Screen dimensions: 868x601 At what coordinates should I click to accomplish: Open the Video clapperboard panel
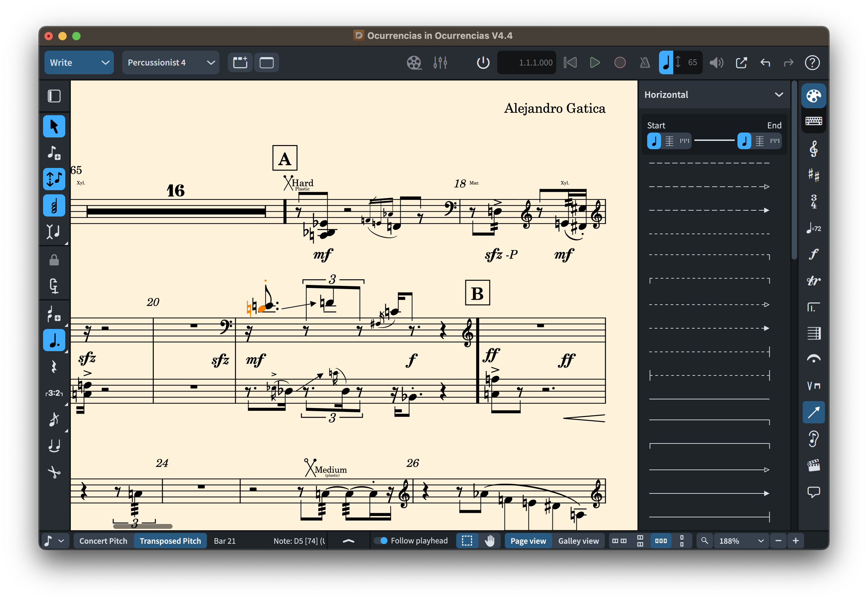[813, 465]
